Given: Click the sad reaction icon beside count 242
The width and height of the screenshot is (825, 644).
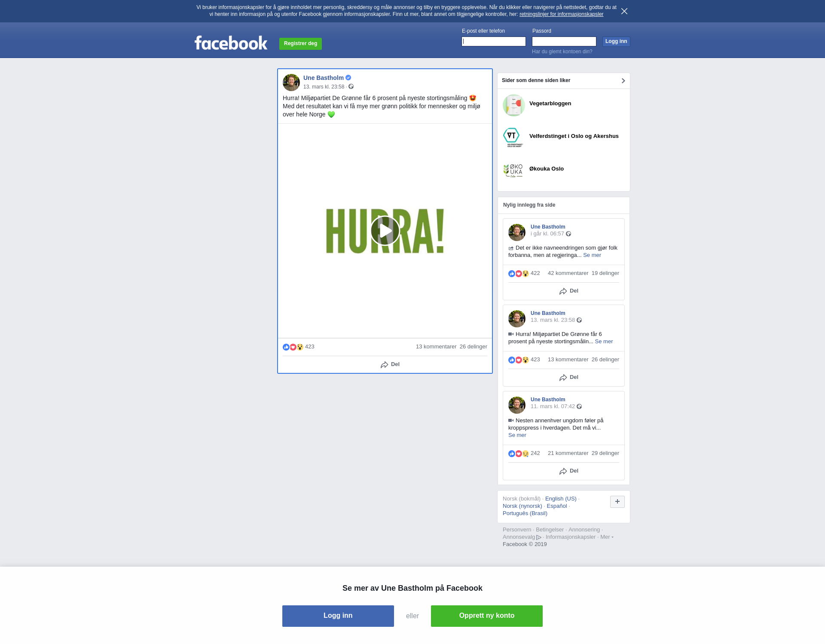Looking at the screenshot, I should click(526, 454).
